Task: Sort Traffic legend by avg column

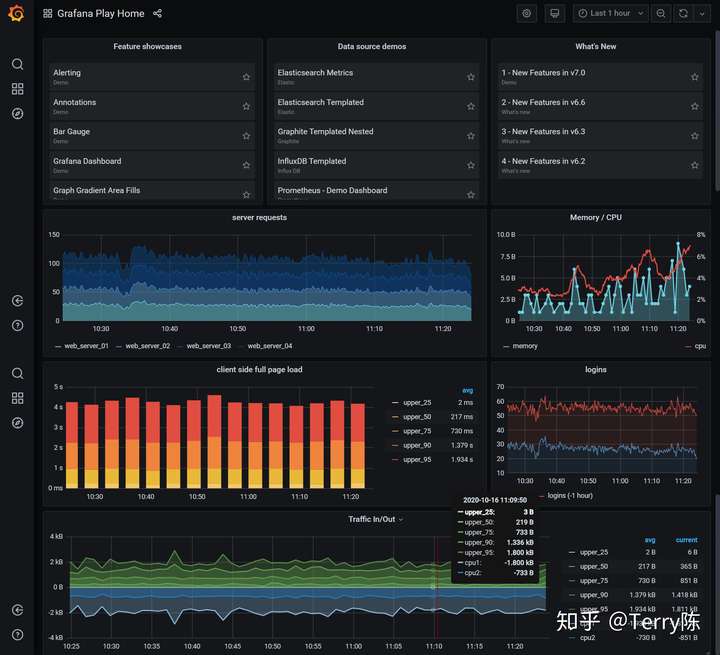Action: (650, 540)
